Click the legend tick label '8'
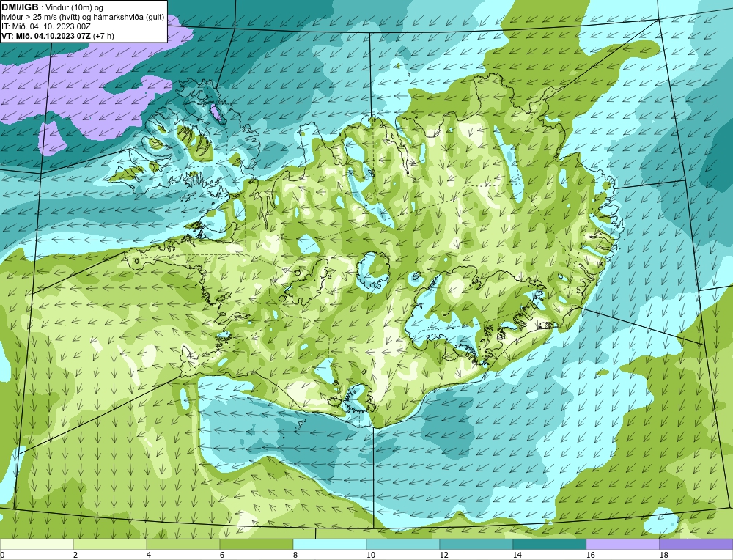Viewport: 733px width, 560px height. coord(295,555)
